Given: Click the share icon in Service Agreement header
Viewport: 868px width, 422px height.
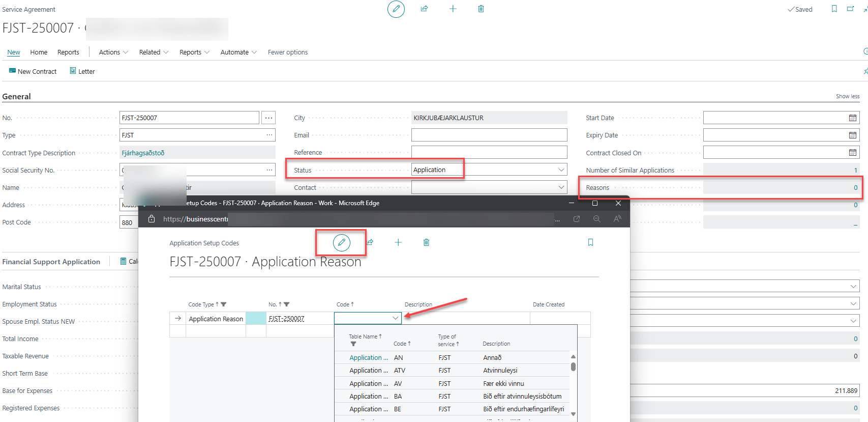Looking at the screenshot, I should (x=424, y=9).
